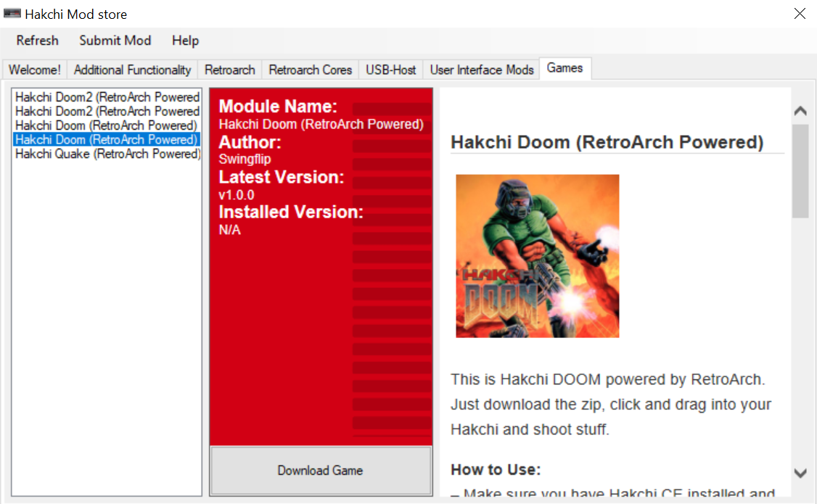Switch to the Welcome! tab

(35, 70)
